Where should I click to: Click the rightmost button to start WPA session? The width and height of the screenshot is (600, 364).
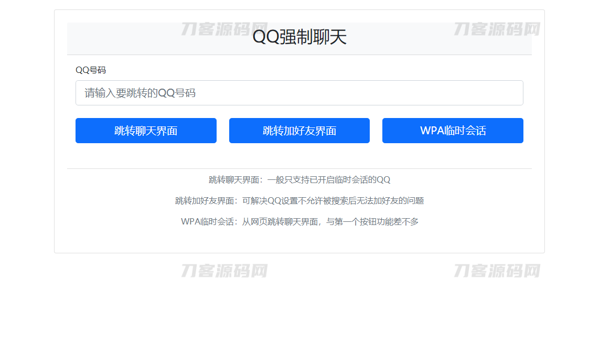(x=452, y=131)
